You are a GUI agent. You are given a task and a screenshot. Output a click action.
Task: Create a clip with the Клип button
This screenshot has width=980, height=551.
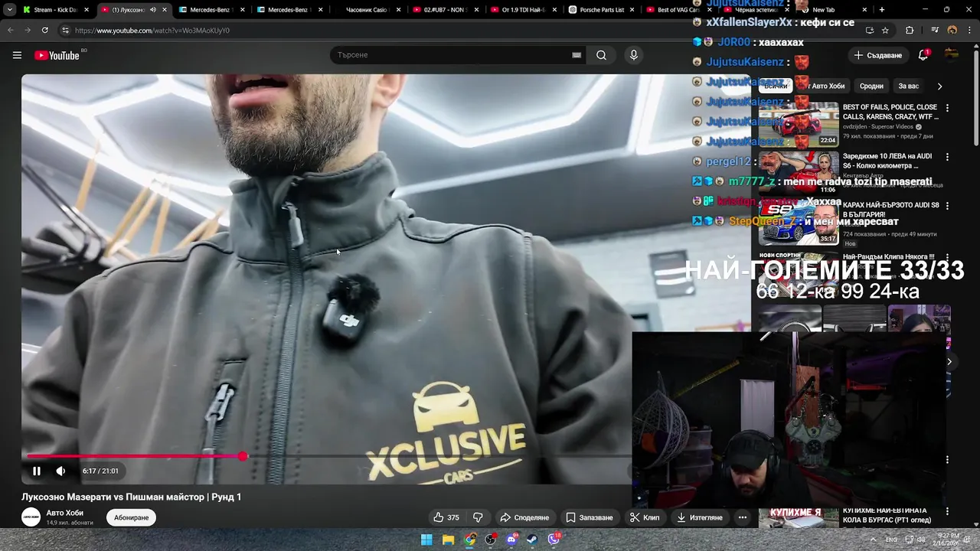point(645,517)
